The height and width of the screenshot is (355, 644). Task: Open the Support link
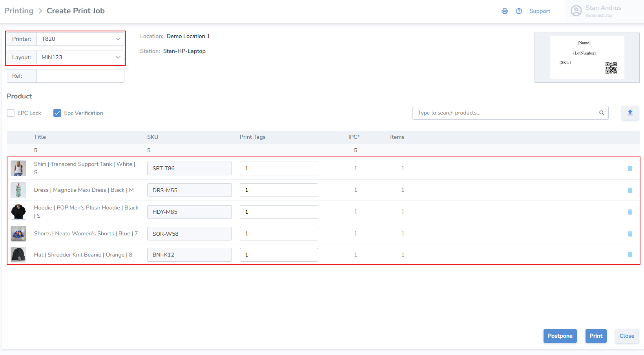click(x=540, y=11)
